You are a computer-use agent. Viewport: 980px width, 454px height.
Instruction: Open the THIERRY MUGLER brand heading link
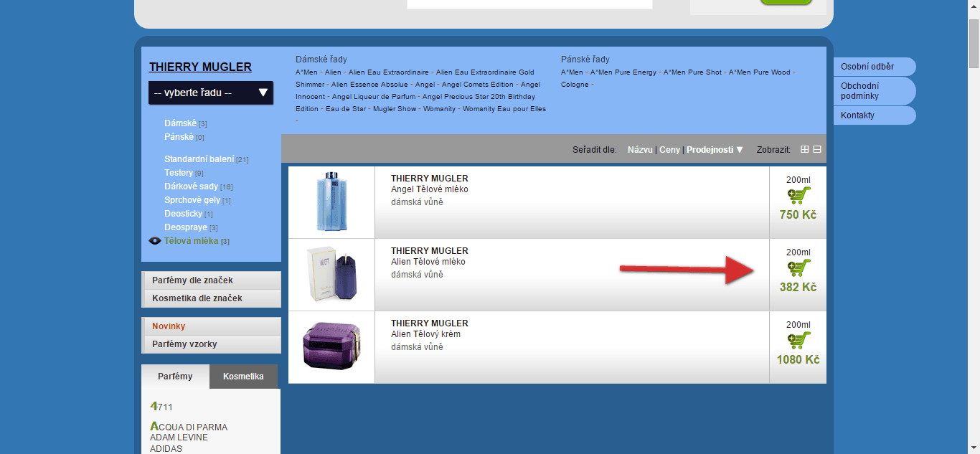200,67
